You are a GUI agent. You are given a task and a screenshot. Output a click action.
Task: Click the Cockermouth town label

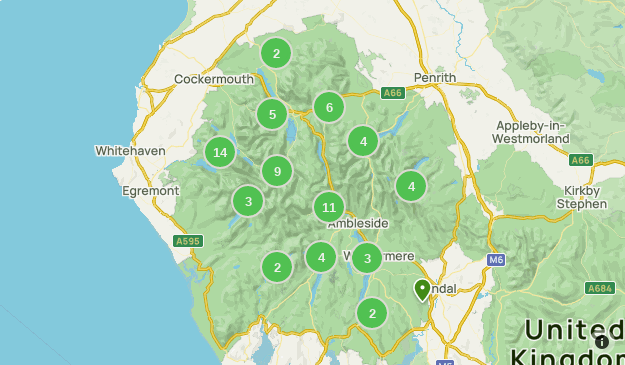coord(214,79)
